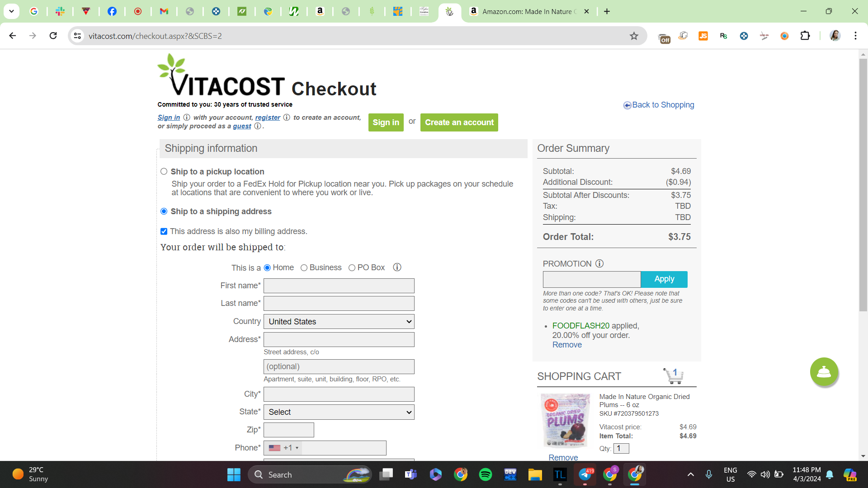Focus the Last name field
This screenshot has height=488, width=868.
pyautogui.click(x=339, y=303)
